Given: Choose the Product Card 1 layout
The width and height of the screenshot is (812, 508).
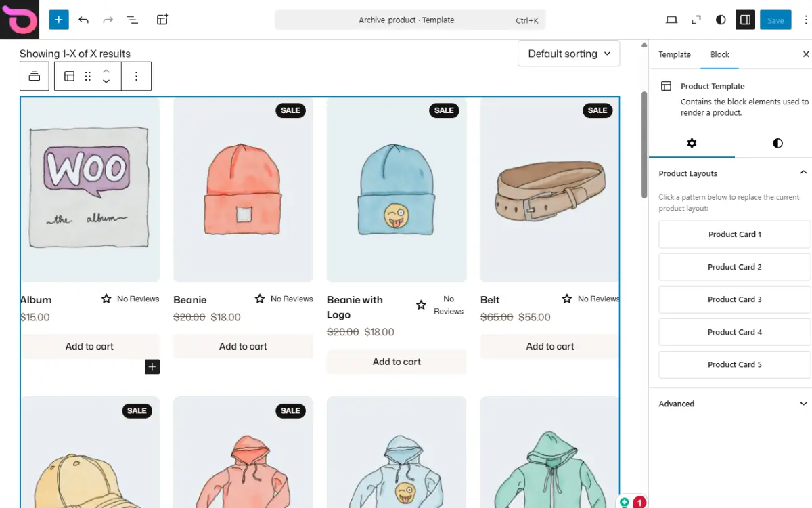Looking at the screenshot, I should point(735,234).
